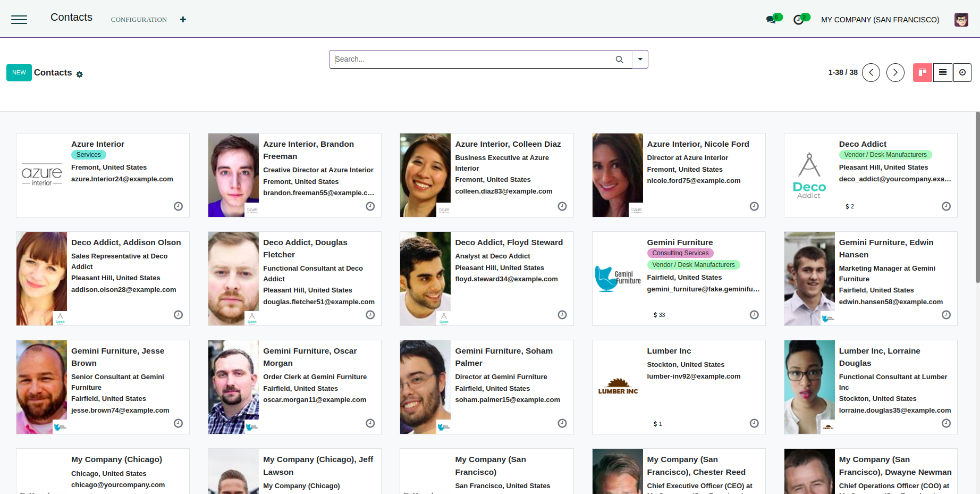Click the $ 2 amount on Deco Addict
The height and width of the screenshot is (494, 980).
pos(850,206)
